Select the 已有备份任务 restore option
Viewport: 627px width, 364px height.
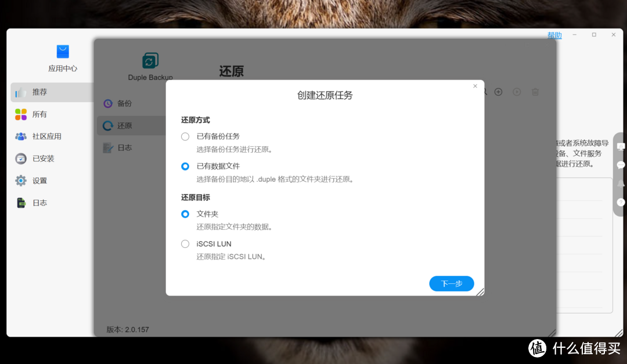click(185, 136)
